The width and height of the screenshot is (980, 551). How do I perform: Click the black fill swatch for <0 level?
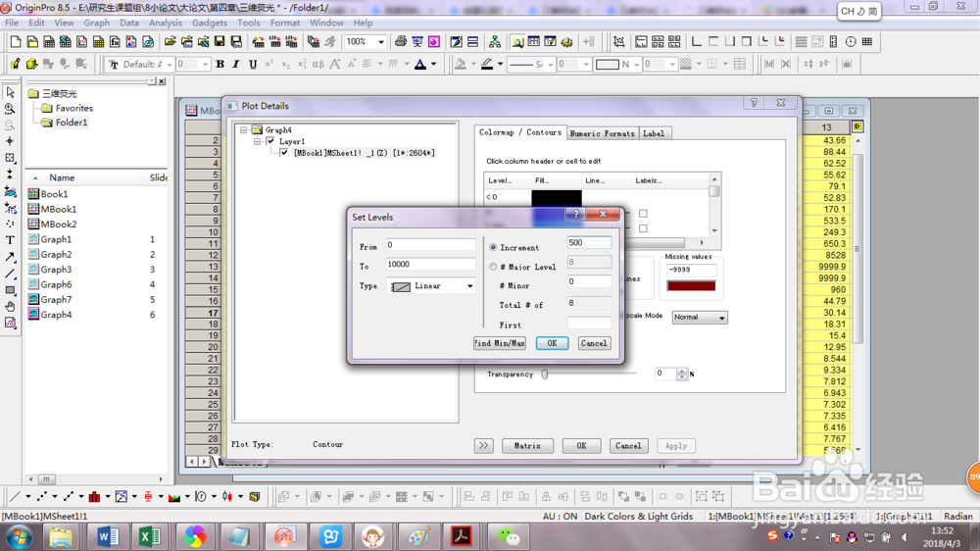557,197
